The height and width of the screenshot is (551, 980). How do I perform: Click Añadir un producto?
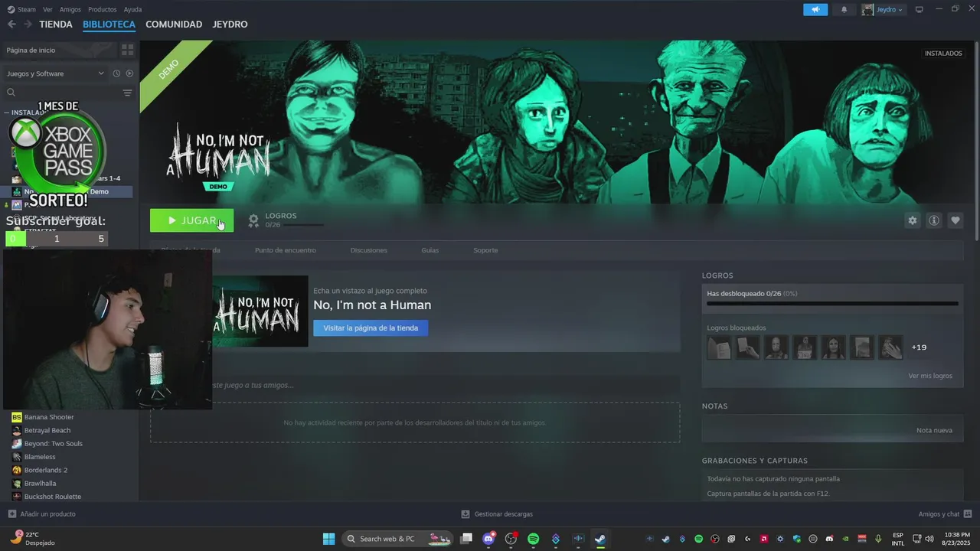point(41,514)
